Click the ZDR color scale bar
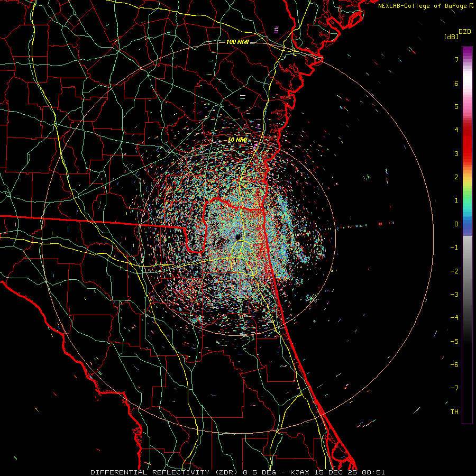The height and width of the screenshot is (476, 476). 467,235
